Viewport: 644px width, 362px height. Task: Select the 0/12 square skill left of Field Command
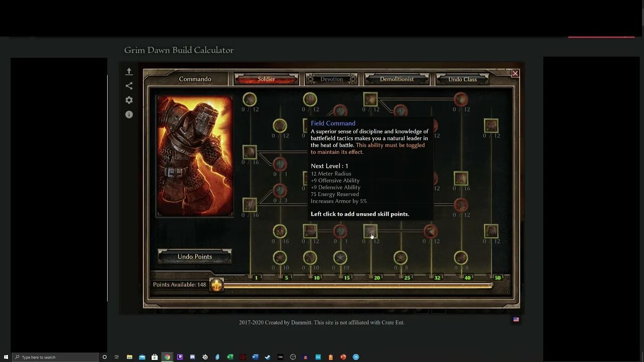click(310, 231)
